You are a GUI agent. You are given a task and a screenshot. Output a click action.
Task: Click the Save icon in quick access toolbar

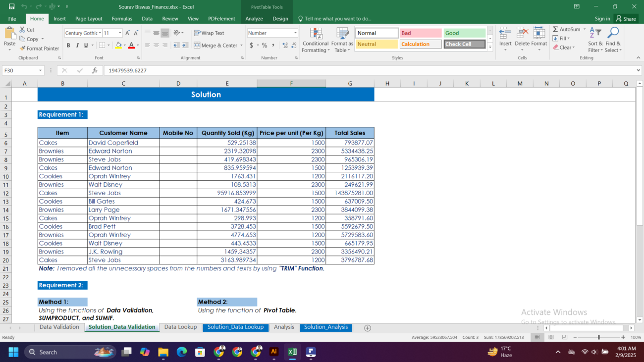11,6
